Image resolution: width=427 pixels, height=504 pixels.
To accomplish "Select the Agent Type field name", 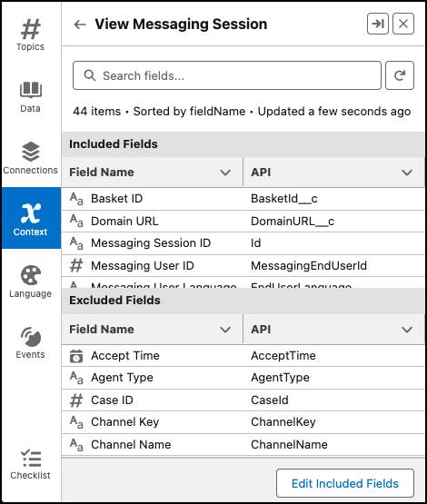I will [x=122, y=378].
